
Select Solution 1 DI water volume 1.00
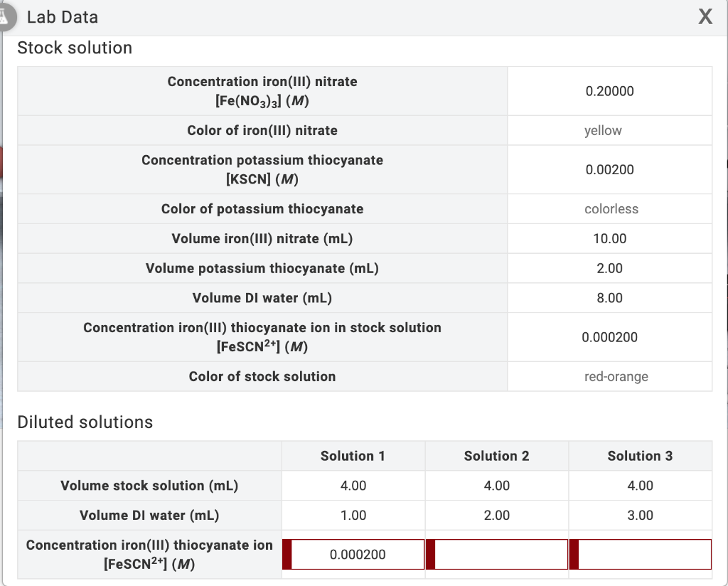(x=353, y=516)
